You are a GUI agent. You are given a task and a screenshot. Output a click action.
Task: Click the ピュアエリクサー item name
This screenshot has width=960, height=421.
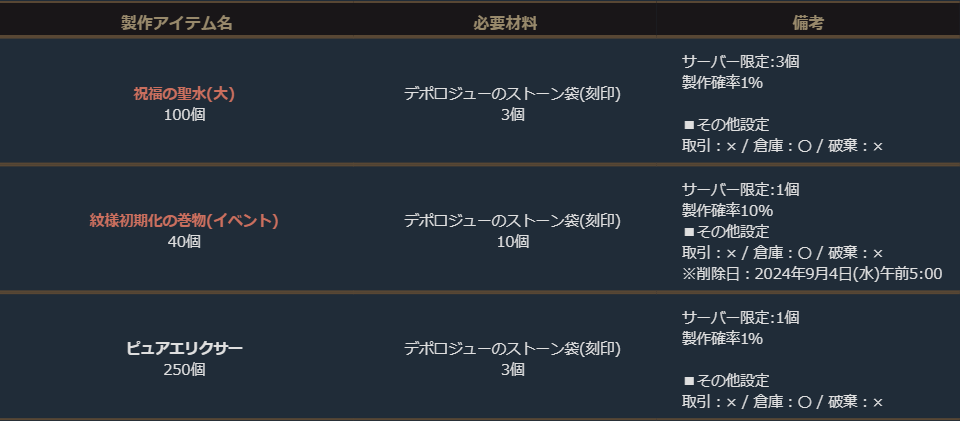pos(184,349)
